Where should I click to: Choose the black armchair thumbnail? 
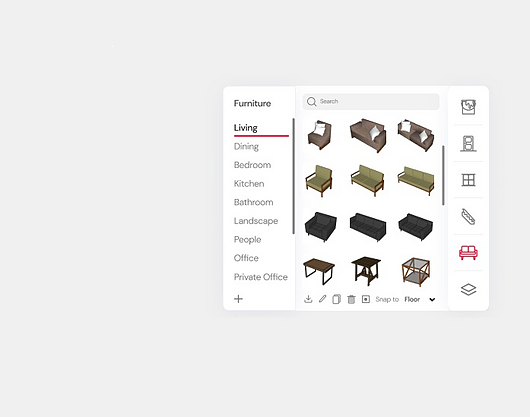[x=320, y=226]
